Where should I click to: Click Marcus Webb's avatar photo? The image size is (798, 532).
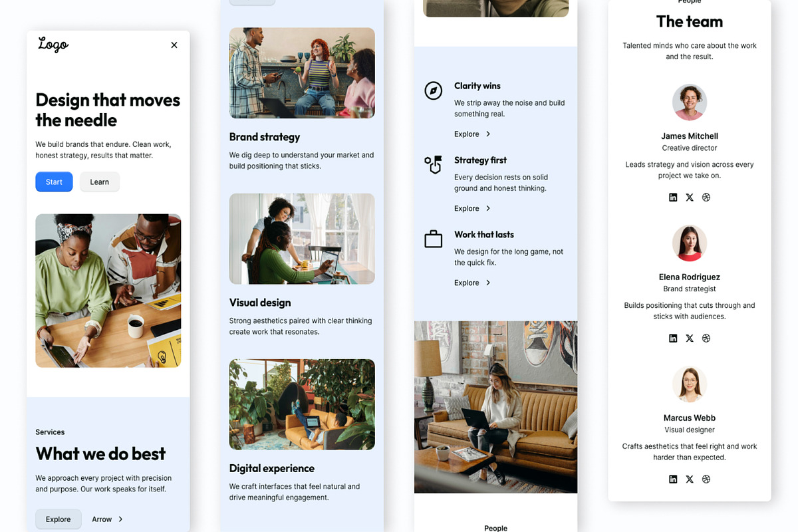[690, 384]
